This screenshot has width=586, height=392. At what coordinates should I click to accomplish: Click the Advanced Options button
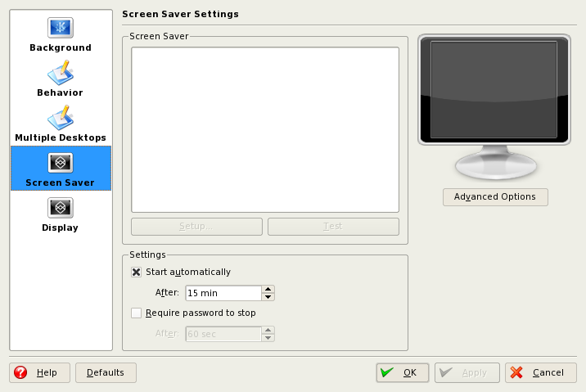pyautogui.click(x=495, y=196)
